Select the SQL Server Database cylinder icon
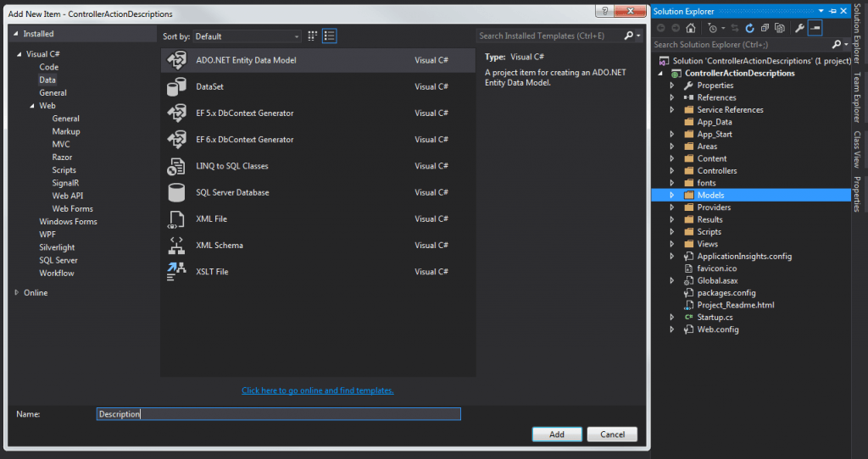Screen dimensions: 868x459 pos(176,192)
